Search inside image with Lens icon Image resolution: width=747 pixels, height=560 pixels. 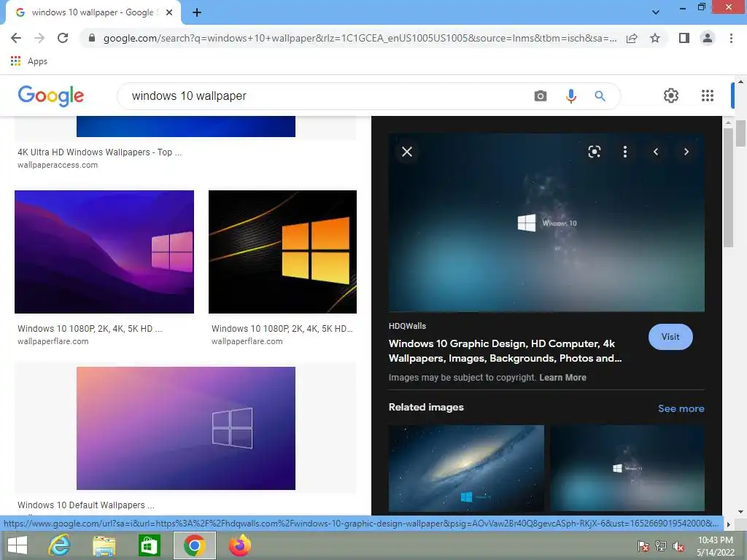click(x=594, y=152)
